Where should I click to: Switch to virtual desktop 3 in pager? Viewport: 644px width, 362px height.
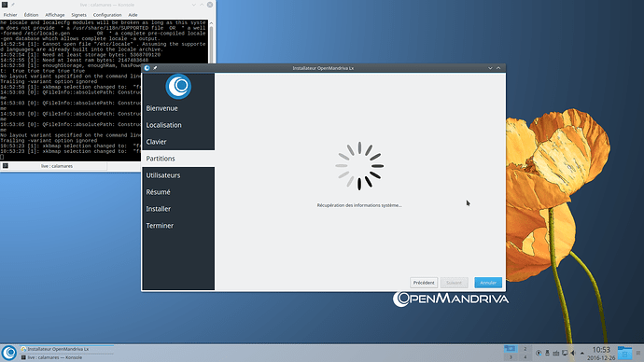(511, 357)
